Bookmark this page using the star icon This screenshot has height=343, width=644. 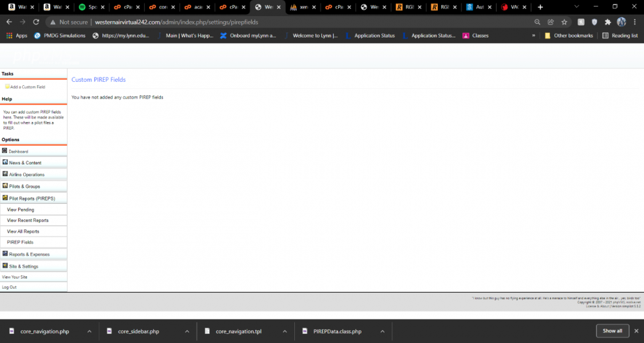pos(564,22)
